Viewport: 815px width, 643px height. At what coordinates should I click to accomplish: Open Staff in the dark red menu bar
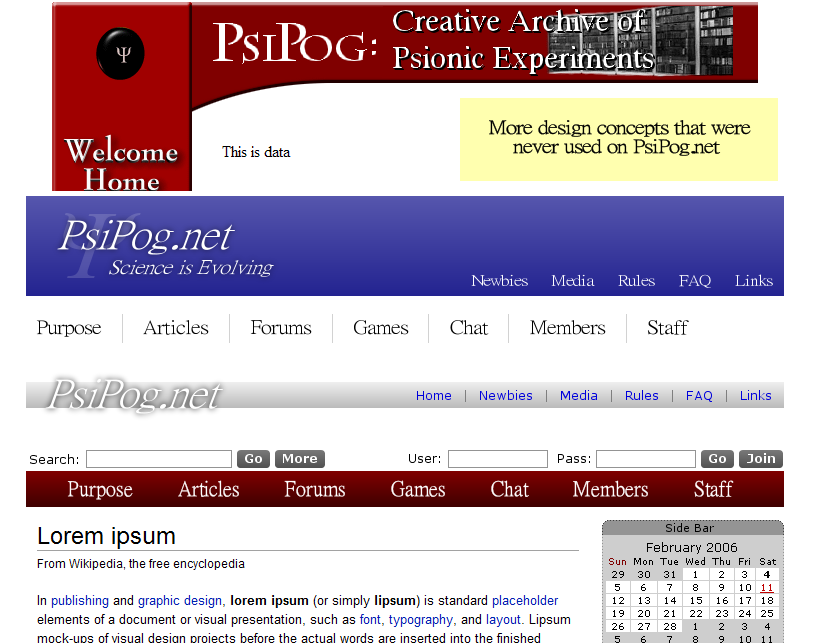click(x=713, y=490)
